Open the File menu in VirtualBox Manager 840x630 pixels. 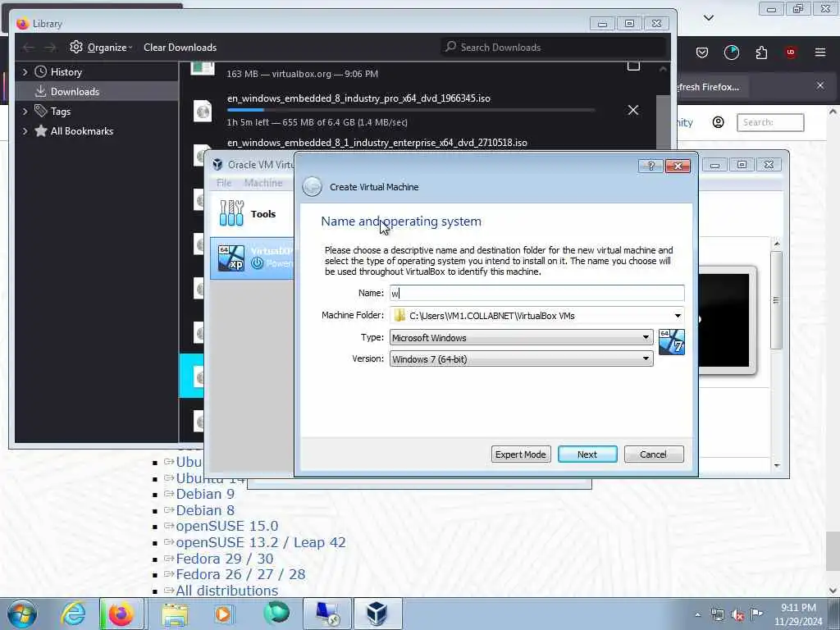(x=224, y=183)
